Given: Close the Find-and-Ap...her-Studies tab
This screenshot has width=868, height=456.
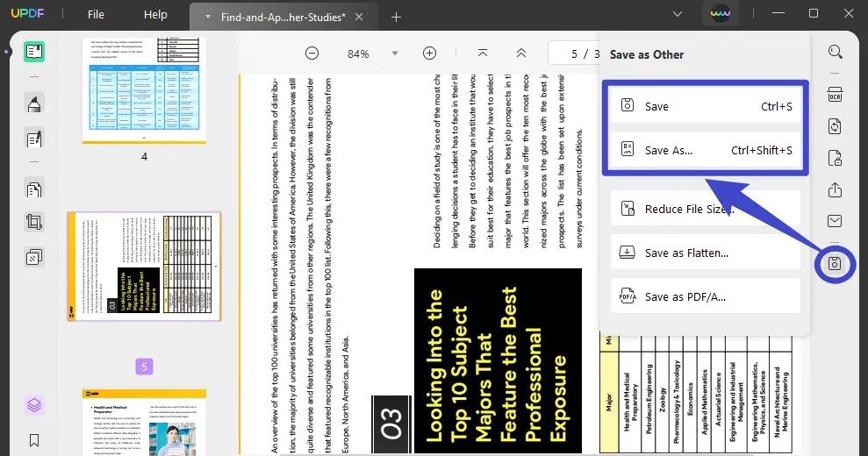Looking at the screenshot, I should pos(359,18).
